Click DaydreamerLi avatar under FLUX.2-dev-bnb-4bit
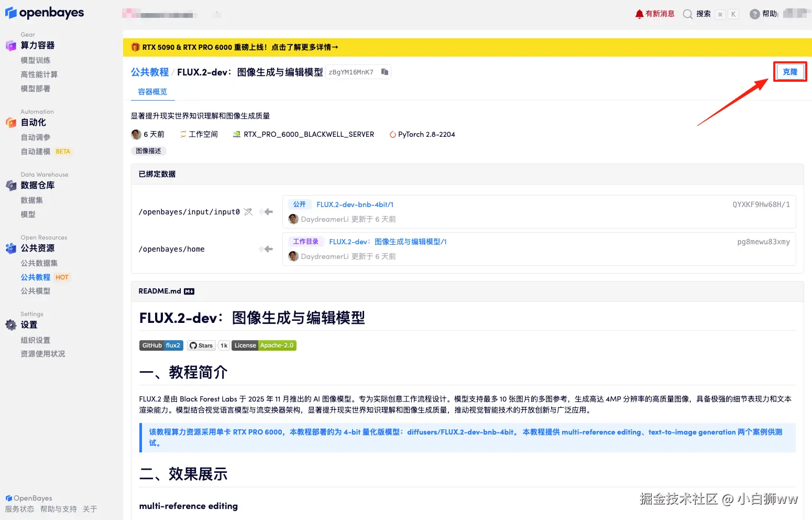Screen dimensions: 812x520 293,219
